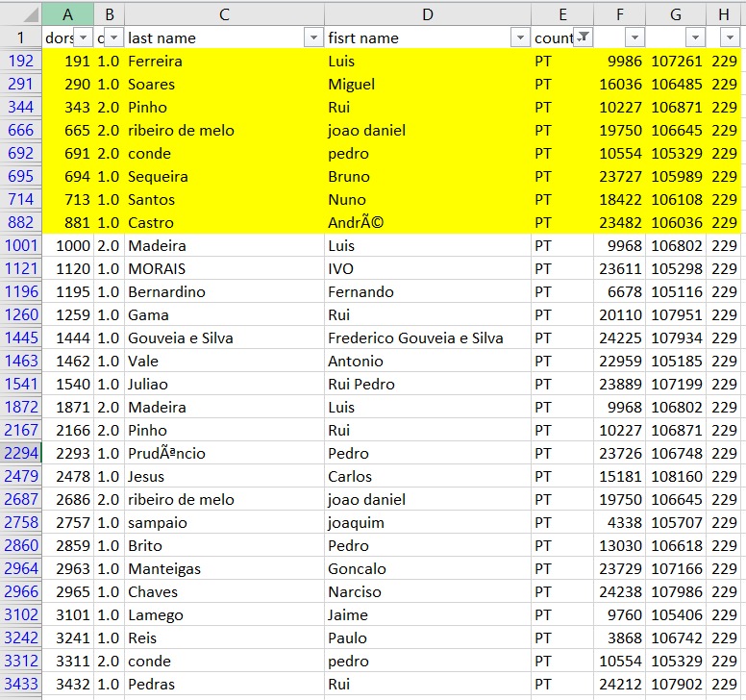Screen dimensions: 746x700
Task: Select column C header
Action: pyautogui.click(x=225, y=14)
